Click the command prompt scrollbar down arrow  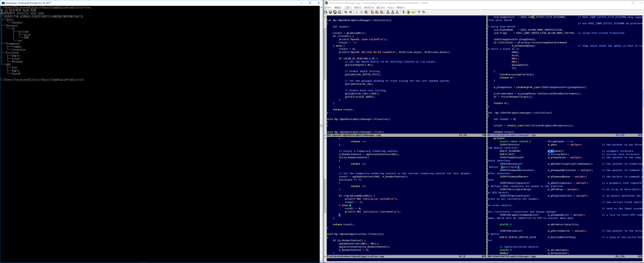(321, 261)
